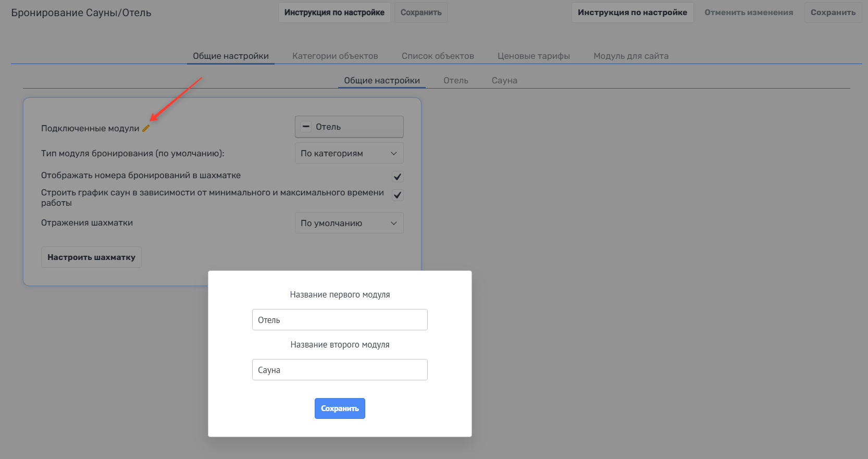Viewport: 868px width, 459px height.
Task: Open the Модуль для сайта tab
Action: click(x=631, y=56)
